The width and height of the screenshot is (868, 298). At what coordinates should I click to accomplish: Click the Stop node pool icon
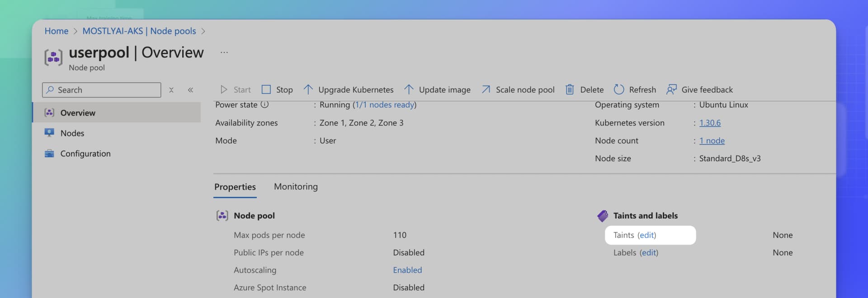pyautogui.click(x=266, y=89)
